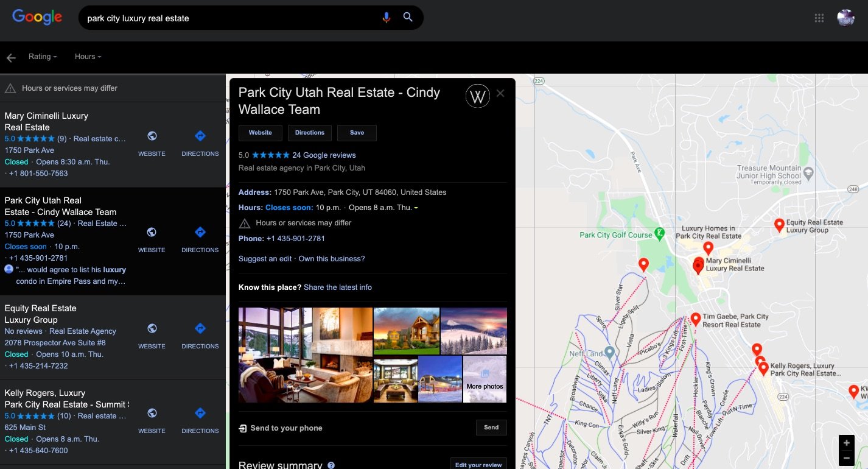Click Mary Ciminelli Luxury Real Estate map label

pos(735,264)
